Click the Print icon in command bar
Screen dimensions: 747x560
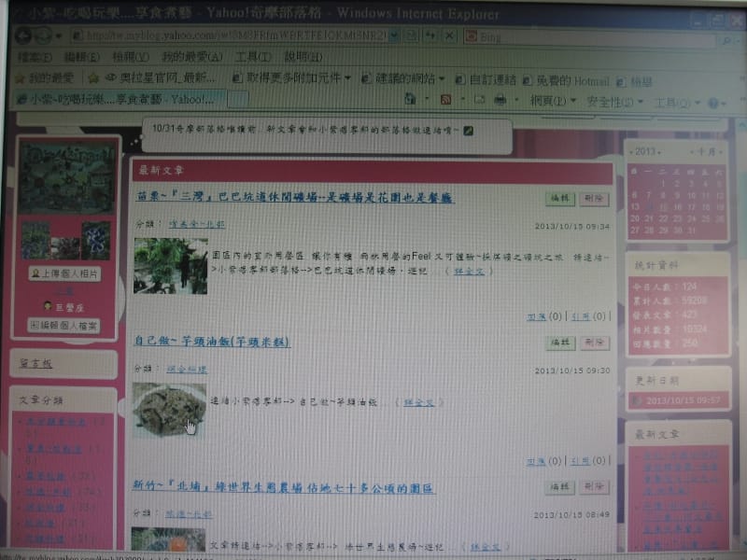(x=500, y=100)
